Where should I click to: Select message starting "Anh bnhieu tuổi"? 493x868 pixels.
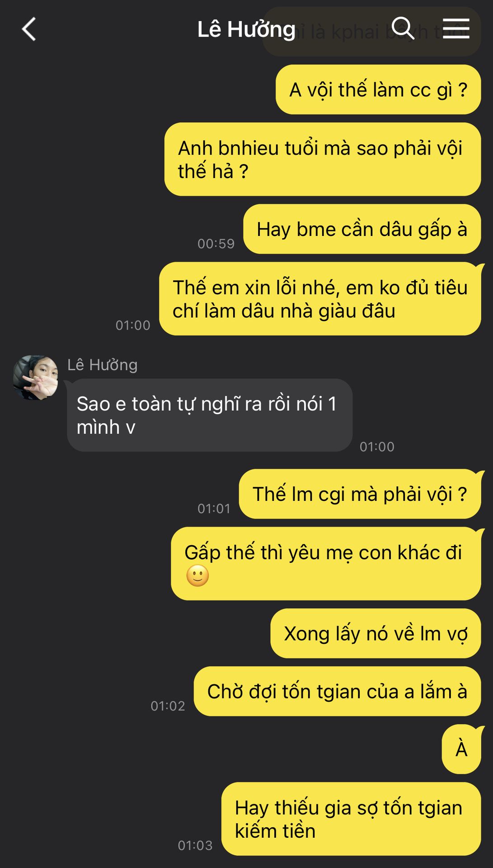click(323, 159)
